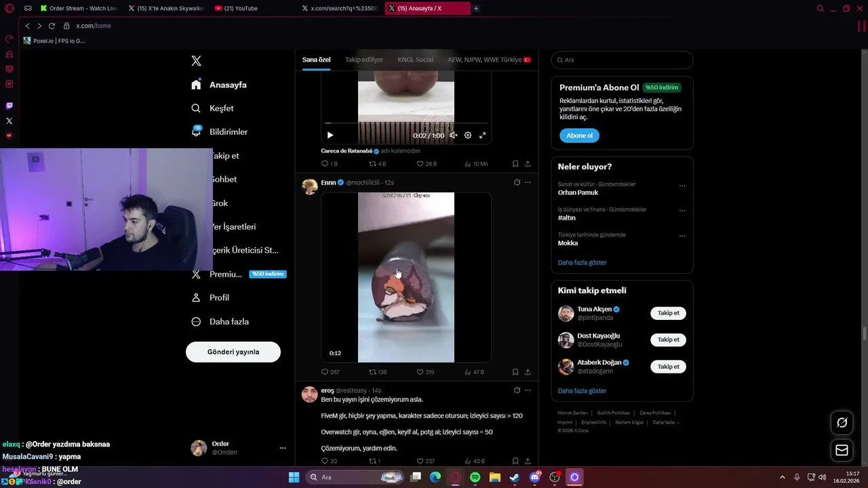Image resolution: width=868 pixels, height=488 pixels.
Task: Click the Ara search field on X
Action: 622,60
